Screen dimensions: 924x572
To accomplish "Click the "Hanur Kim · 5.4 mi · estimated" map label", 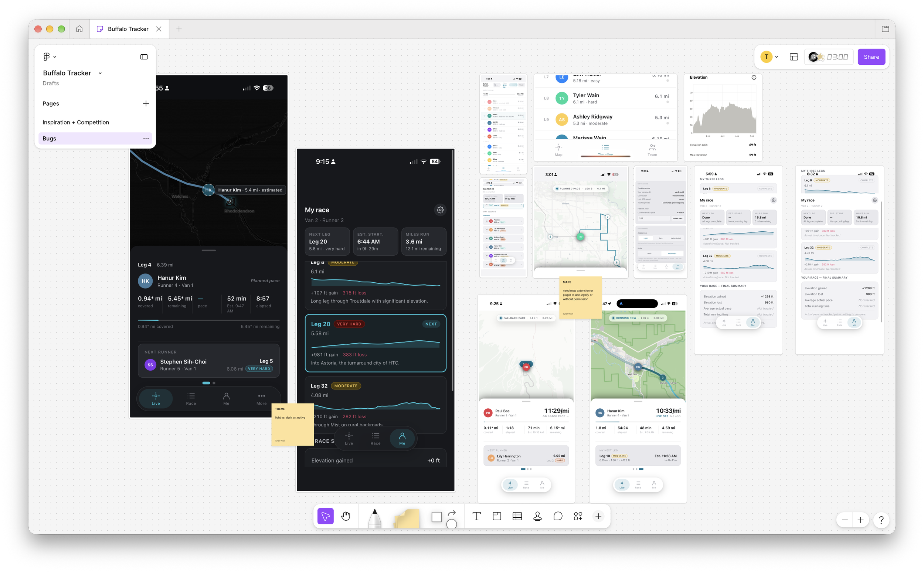I will (250, 190).
